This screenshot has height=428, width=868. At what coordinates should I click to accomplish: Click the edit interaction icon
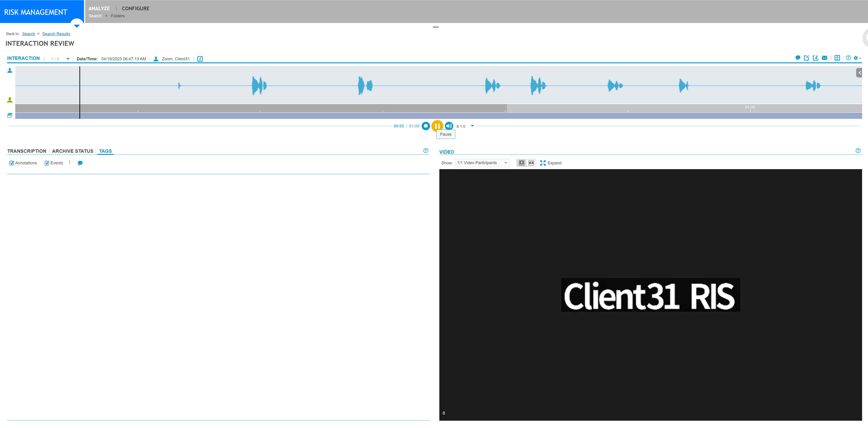pyautogui.click(x=806, y=58)
